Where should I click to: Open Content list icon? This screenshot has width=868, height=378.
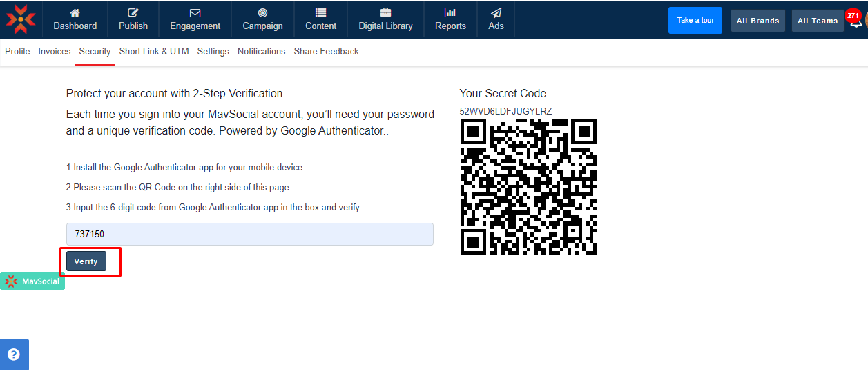(x=320, y=13)
